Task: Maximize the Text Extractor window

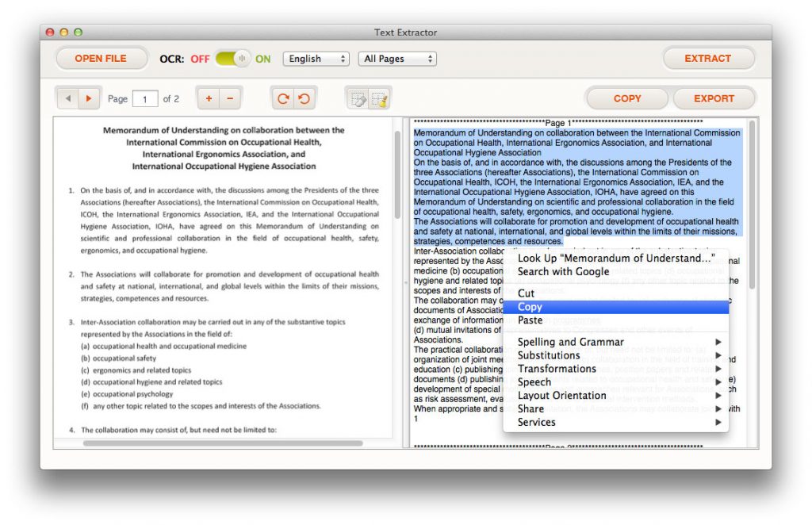Action: pos(79,32)
